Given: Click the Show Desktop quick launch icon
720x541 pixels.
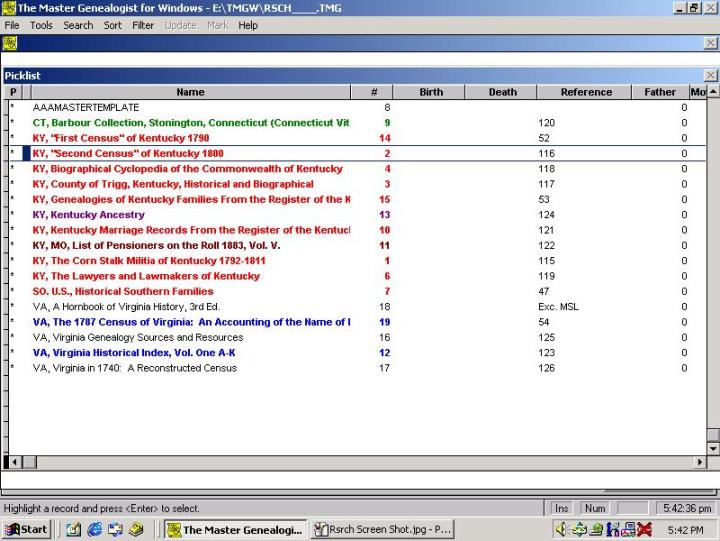Looking at the screenshot, I should [x=73, y=530].
